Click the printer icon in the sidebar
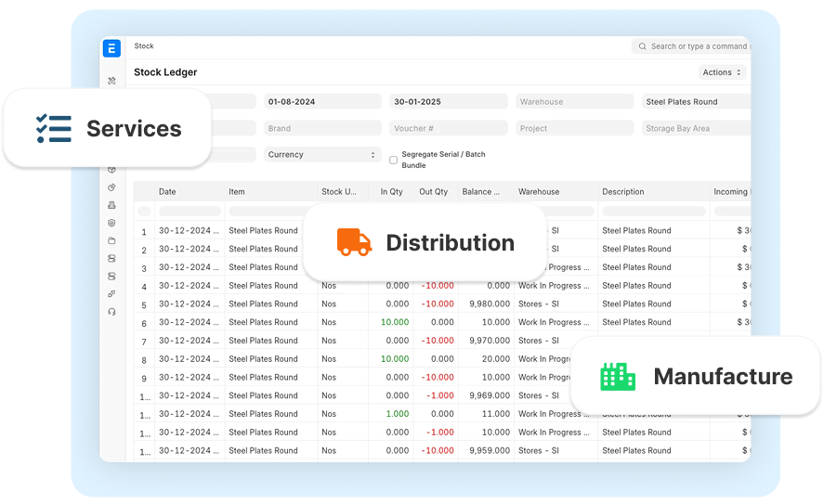Viewport: 824px width, 504px height. click(x=112, y=205)
